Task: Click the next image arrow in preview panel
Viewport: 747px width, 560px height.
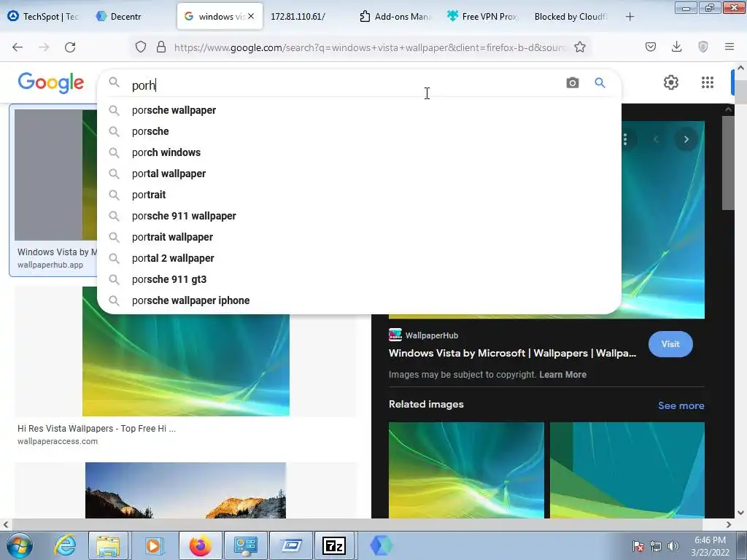Action: 686,139
